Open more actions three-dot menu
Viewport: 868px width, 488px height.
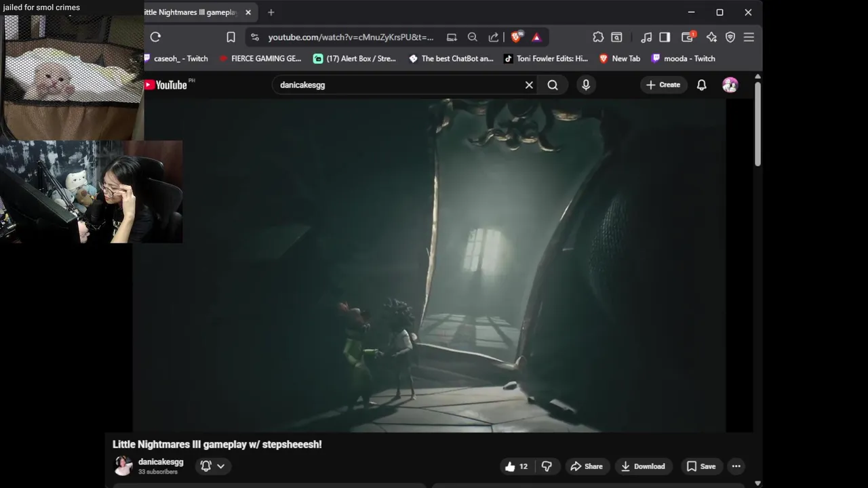[736, 466]
